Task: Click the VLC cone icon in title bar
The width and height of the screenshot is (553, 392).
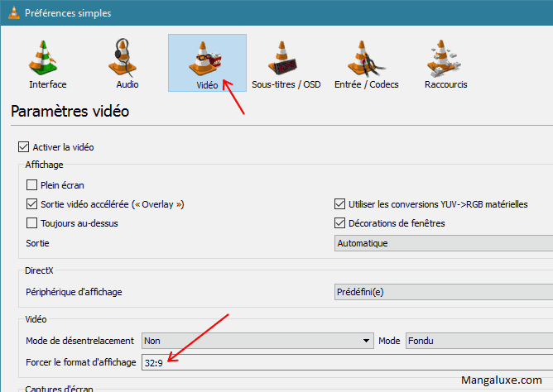Action: point(12,12)
